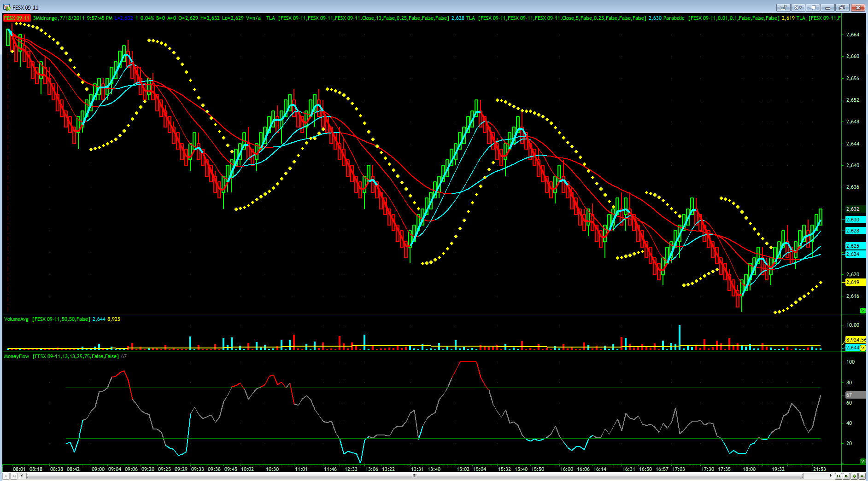Click the 2,640 price axis label
This screenshot has width=868, height=481.
coord(853,165)
